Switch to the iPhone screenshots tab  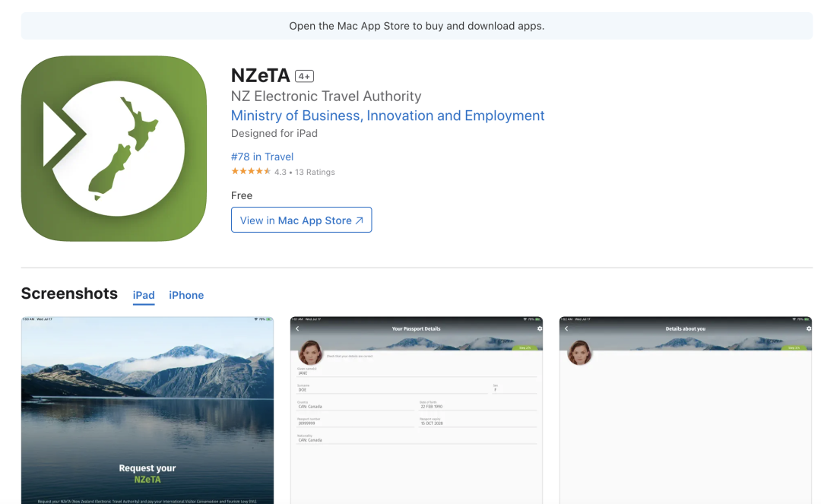[x=186, y=295]
